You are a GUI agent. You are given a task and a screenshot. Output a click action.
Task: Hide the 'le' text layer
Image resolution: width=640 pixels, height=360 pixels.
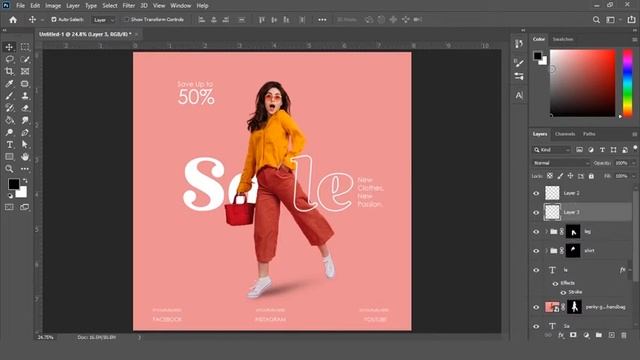pyautogui.click(x=536, y=270)
